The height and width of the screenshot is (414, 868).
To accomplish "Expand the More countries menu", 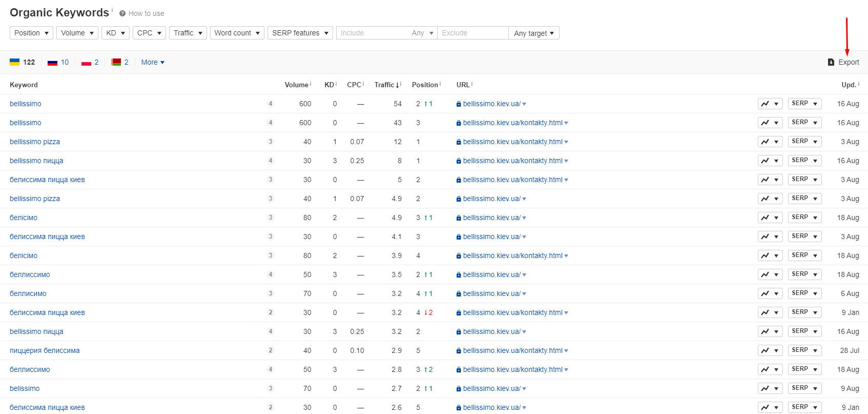I will click(x=153, y=62).
